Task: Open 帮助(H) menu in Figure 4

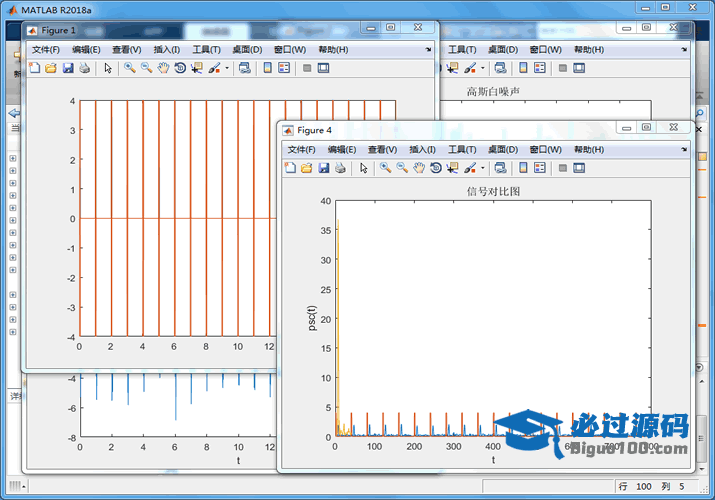Action: (589, 149)
